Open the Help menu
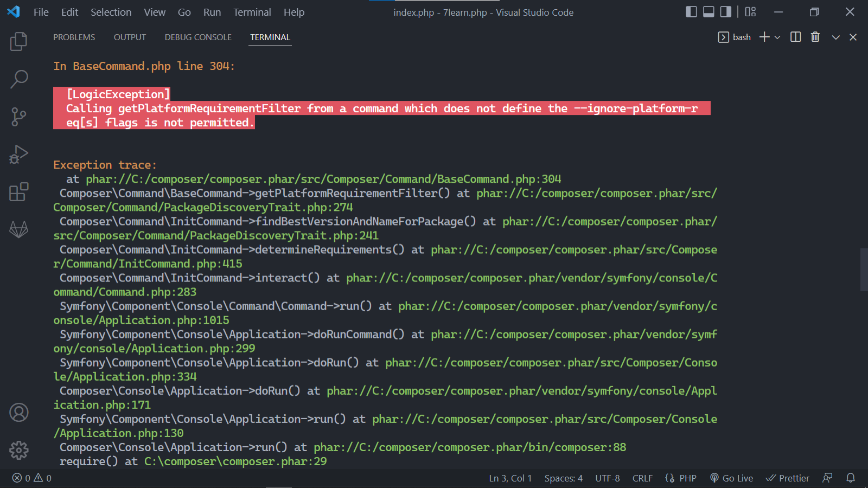Screen dimensions: 868x488 coord(294,12)
